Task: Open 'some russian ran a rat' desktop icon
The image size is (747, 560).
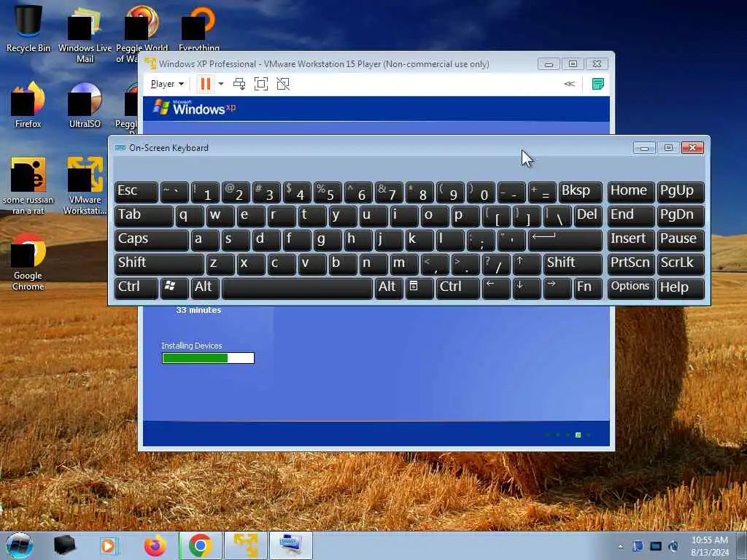Action: (28, 186)
